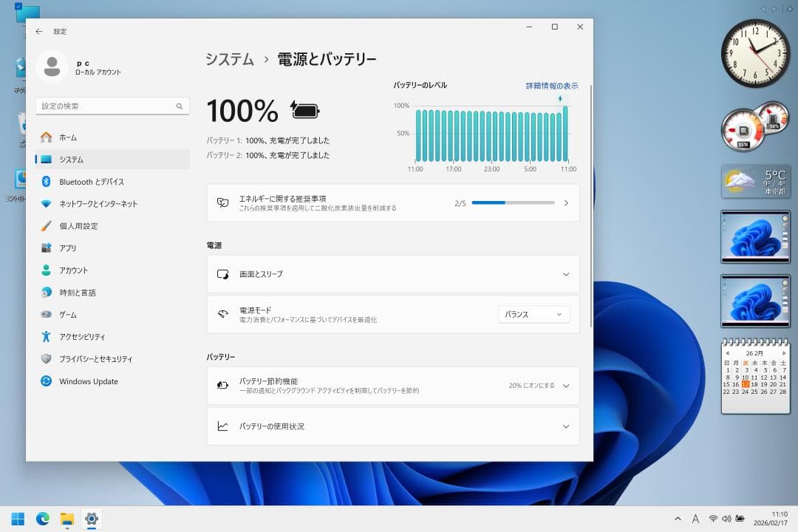Click the アクセシビリティ person icon
The image size is (798, 532).
click(x=47, y=337)
